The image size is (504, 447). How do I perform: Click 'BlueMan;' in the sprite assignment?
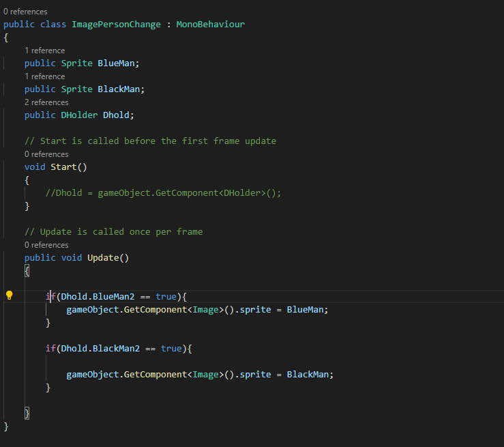(x=308, y=310)
